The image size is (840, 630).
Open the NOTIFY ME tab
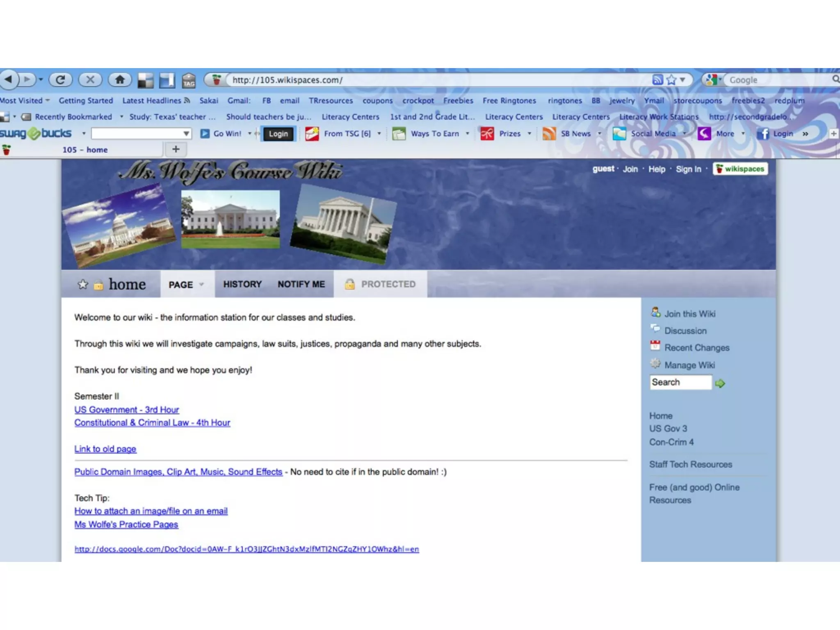[x=301, y=284]
